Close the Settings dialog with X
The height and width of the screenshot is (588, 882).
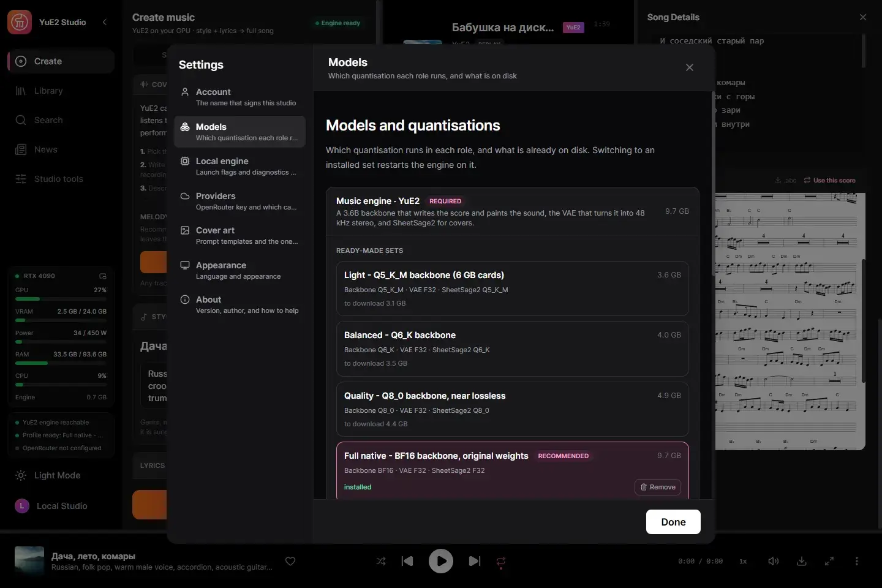(690, 67)
